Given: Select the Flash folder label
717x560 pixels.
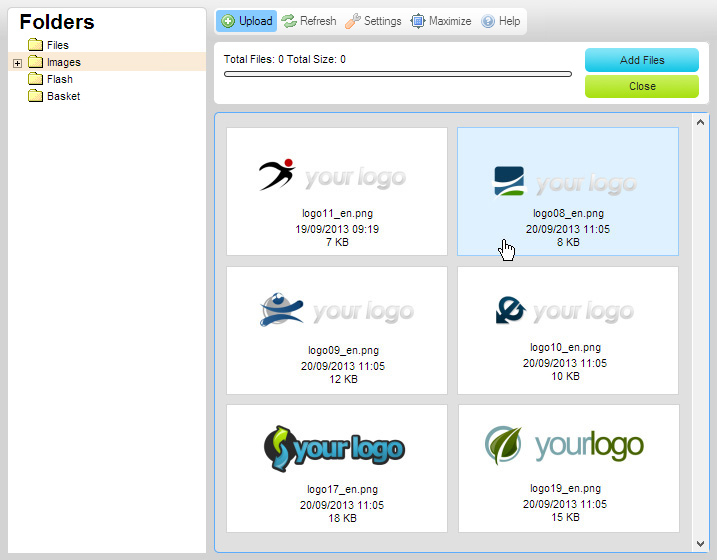Looking at the screenshot, I should pos(59,79).
